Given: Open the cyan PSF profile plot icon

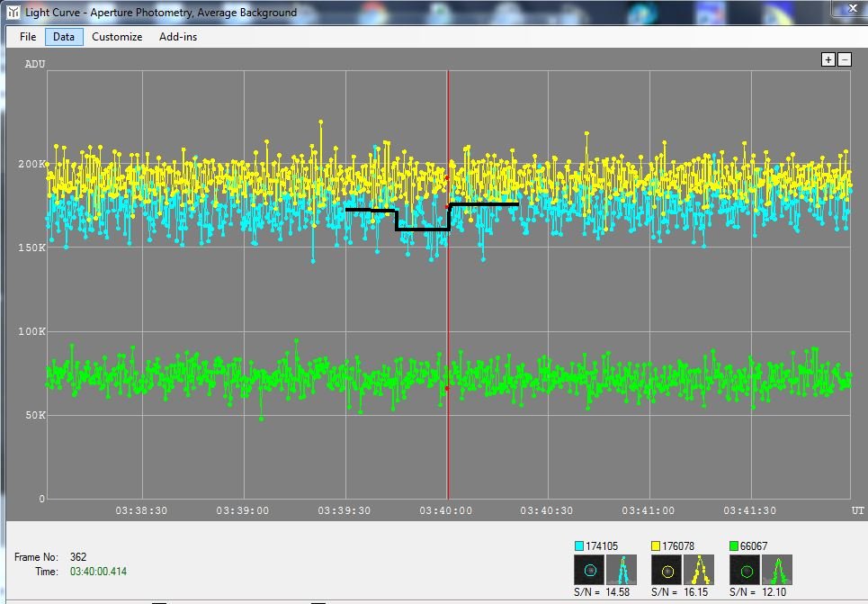Looking at the screenshot, I should coord(621,569).
